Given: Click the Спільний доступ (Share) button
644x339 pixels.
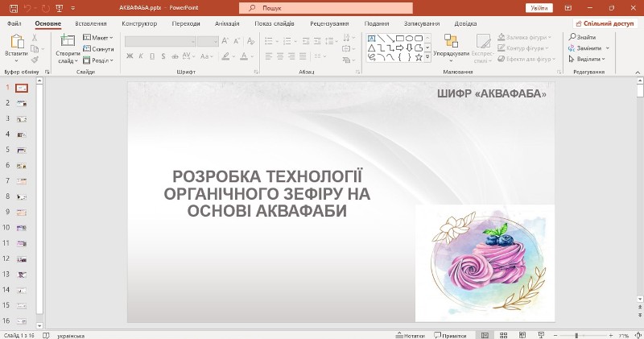Looking at the screenshot, I should coord(604,23).
